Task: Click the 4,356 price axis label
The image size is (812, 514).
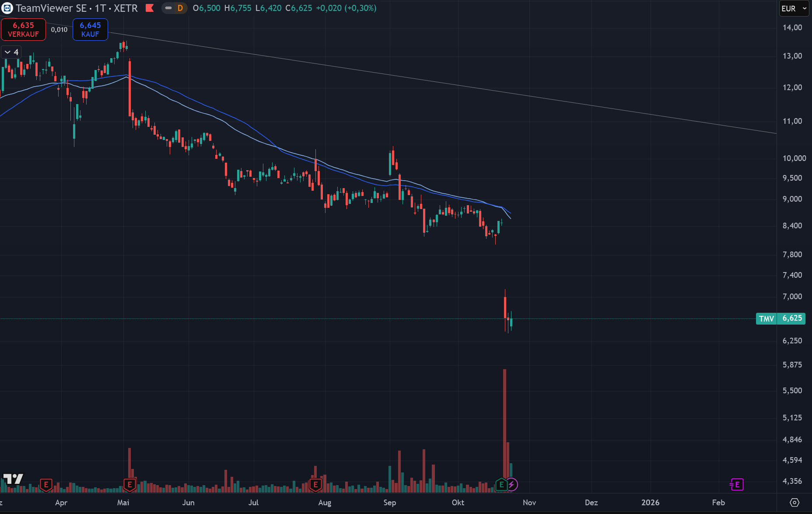Action: pyautogui.click(x=792, y=481)
